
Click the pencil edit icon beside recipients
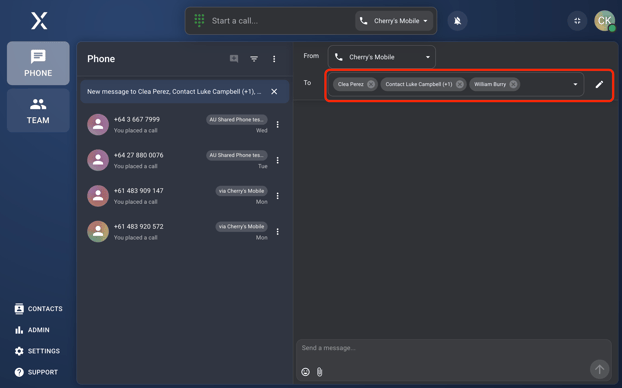pos(599,84)
